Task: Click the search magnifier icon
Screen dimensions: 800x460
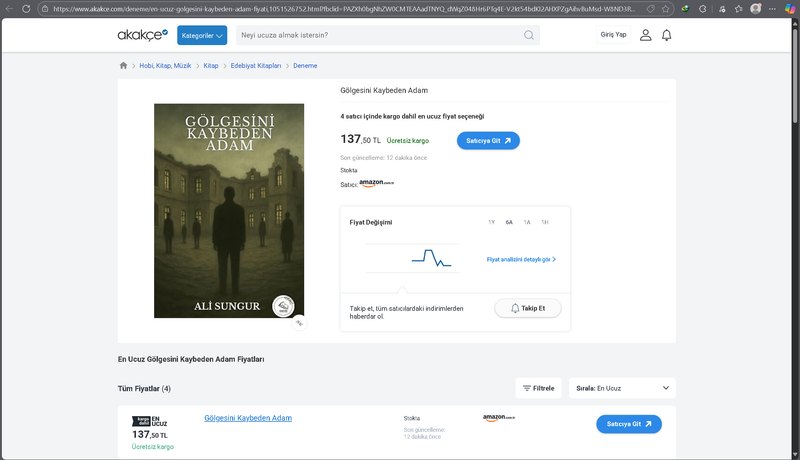Action: pos(528,35)
